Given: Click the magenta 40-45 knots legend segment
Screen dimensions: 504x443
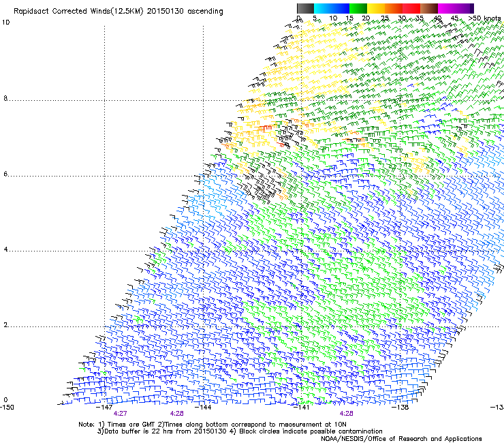Looking at the screenshot, I should pos(447,8).
